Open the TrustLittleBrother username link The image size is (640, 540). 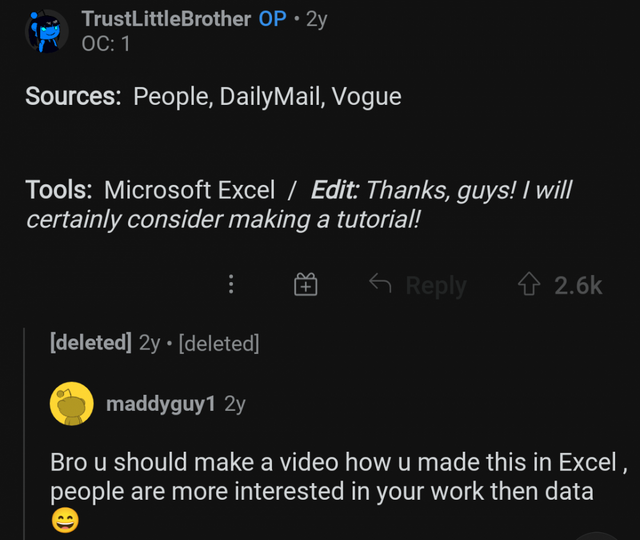tap(166, 19)
